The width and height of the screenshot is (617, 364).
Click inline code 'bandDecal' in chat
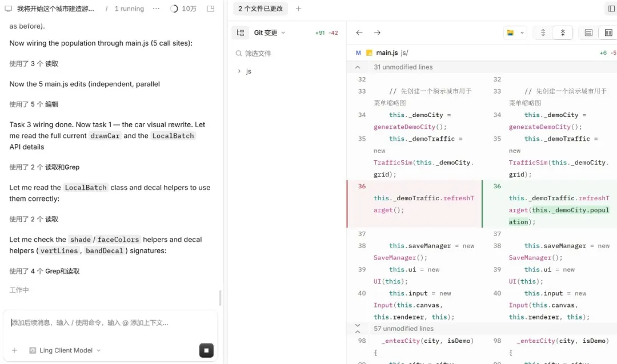(105, 251)
